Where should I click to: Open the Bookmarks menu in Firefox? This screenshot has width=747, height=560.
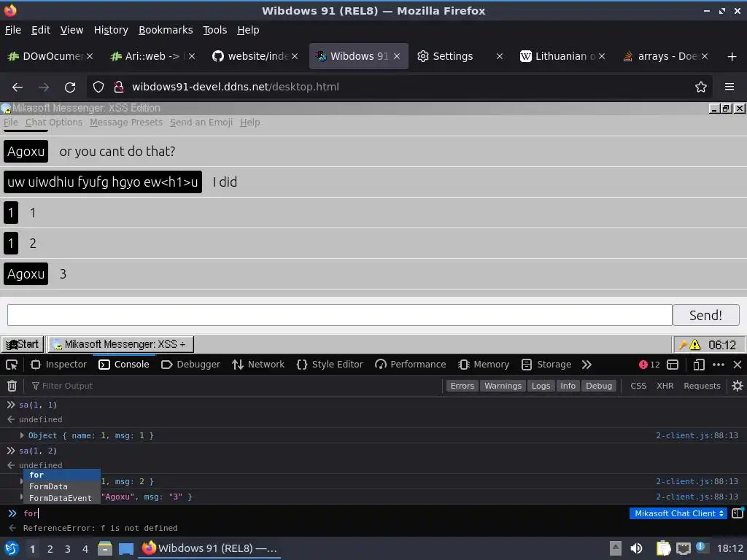coord(166,30)
